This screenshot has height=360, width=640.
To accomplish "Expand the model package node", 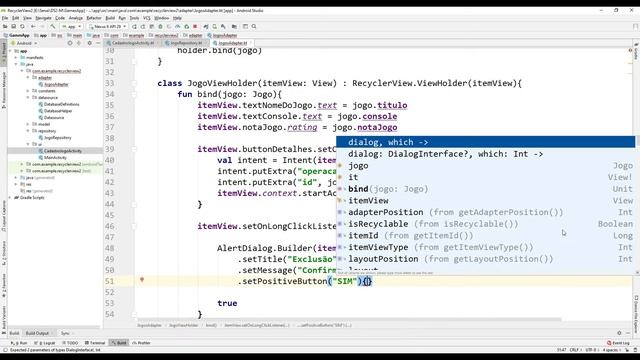I will [28, 124].
